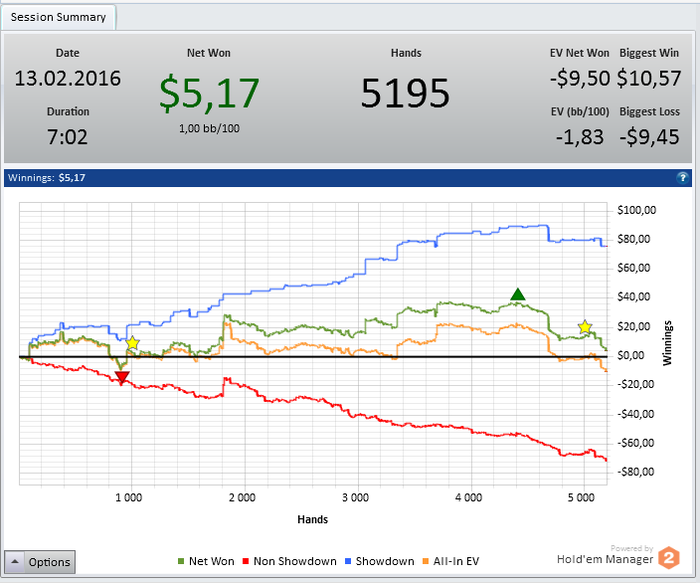Click the EV bb/100 value -1,83
This screenshot has width=700, height=583.
coord(580,137)
